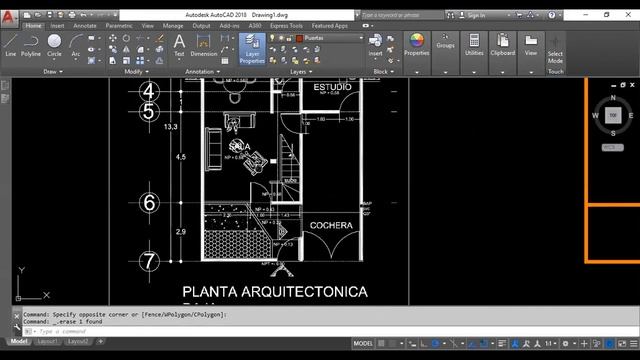Image resolution: width=640 pixels, height=360 pixels.
Task: Toggle the layer lock padlock icon
Action: pos(289,38)
